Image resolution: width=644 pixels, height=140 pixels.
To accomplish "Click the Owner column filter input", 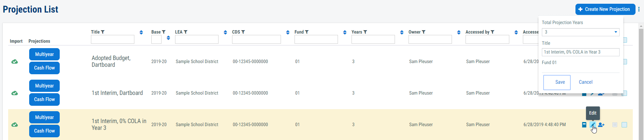I will [430, 39].
